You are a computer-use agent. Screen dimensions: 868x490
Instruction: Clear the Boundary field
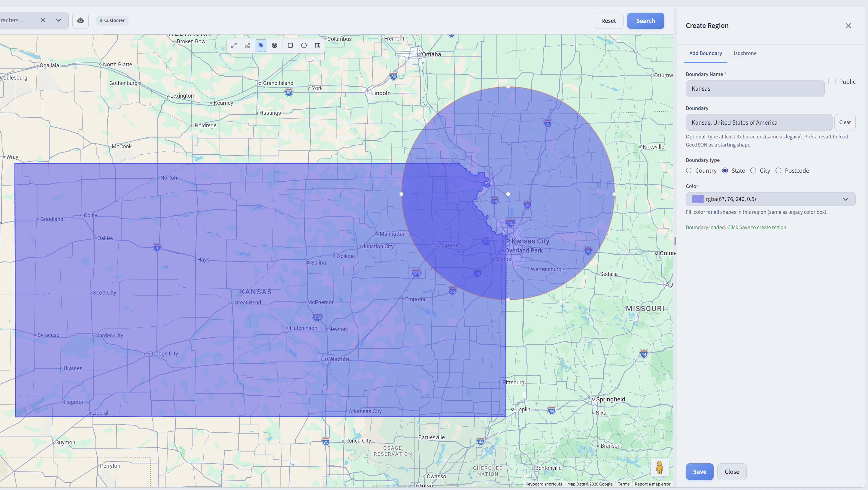845,122
